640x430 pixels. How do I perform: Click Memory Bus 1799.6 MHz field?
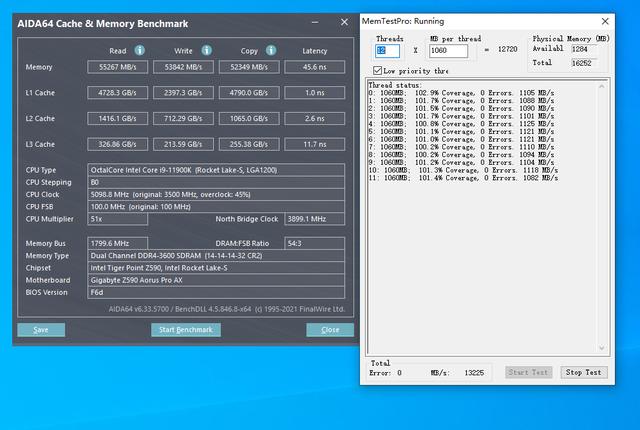(118, 243)
